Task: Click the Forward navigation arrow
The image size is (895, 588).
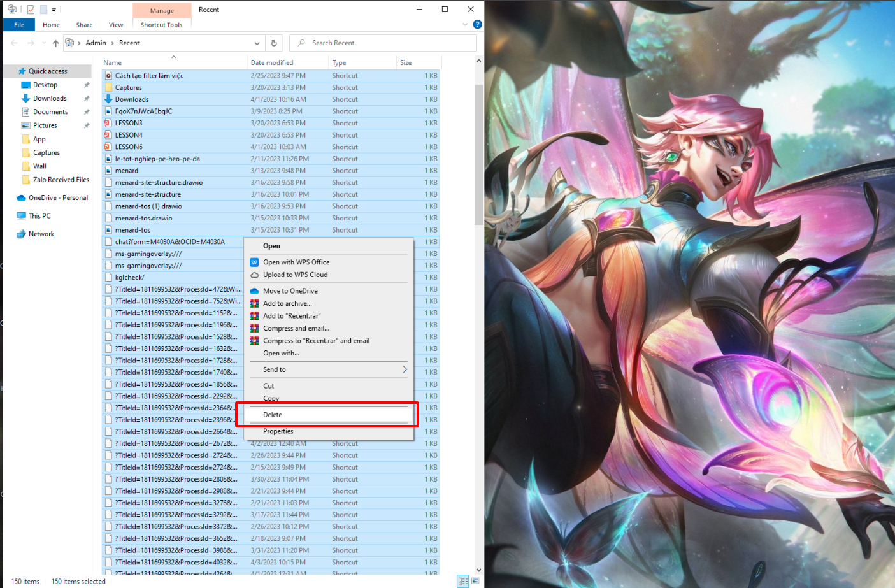Action: [x=31, y=43]
